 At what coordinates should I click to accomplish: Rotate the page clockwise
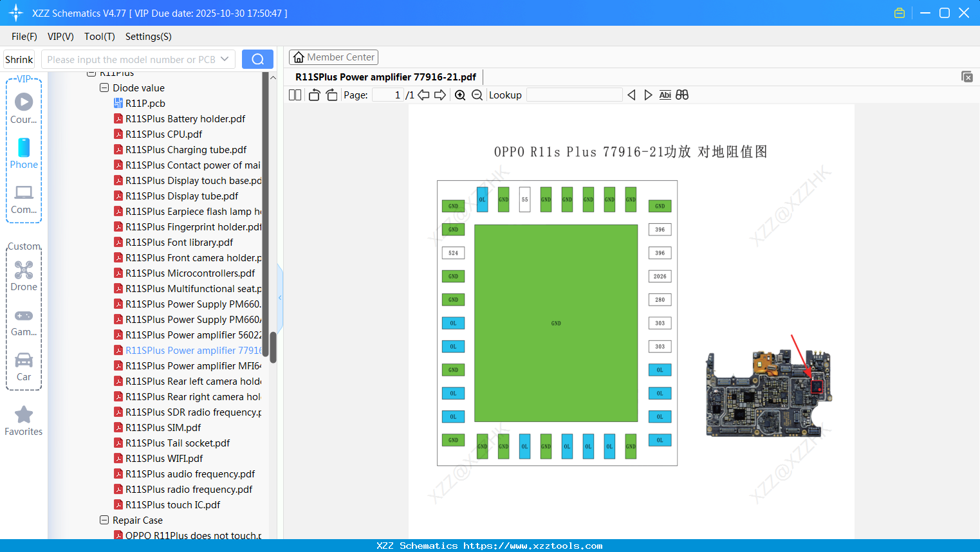click(x=331, y=95)
